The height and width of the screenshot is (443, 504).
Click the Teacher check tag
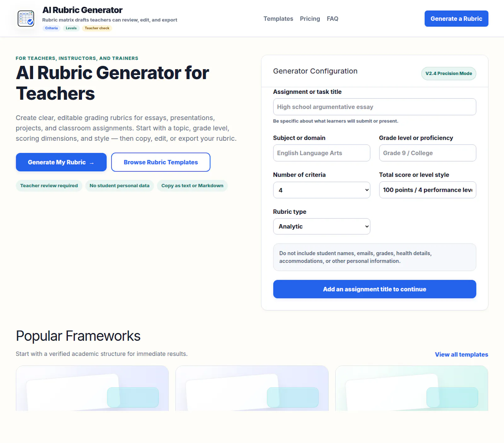coord(97,28)
